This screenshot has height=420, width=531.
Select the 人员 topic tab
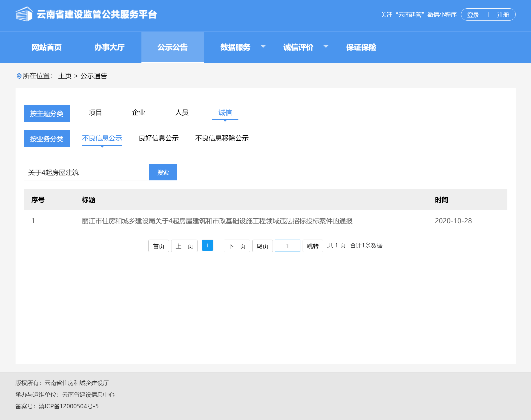pyautogui.click(x=182, y=113)
